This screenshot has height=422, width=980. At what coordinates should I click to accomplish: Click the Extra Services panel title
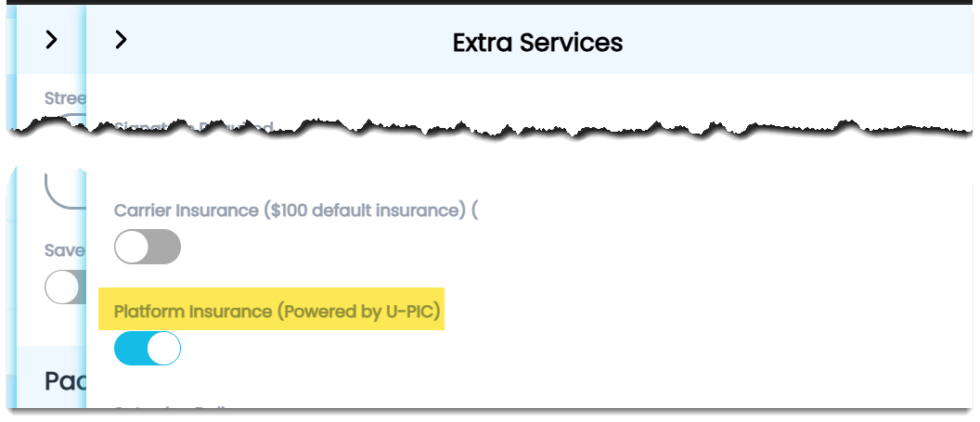537,42
